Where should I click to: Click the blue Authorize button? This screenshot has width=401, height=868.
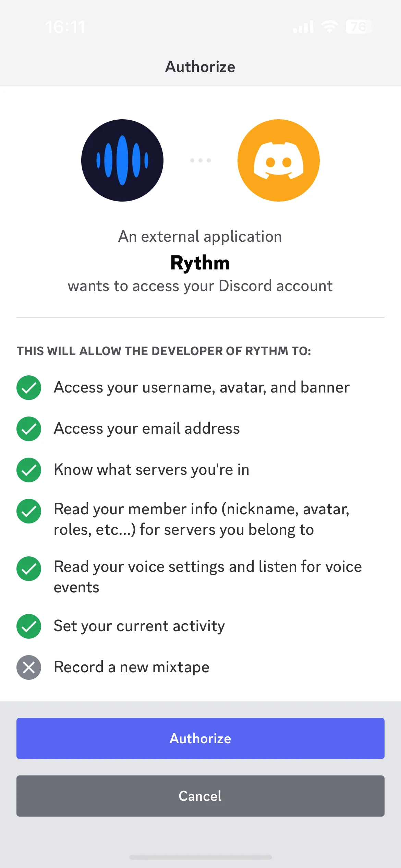tap(200, 738)
